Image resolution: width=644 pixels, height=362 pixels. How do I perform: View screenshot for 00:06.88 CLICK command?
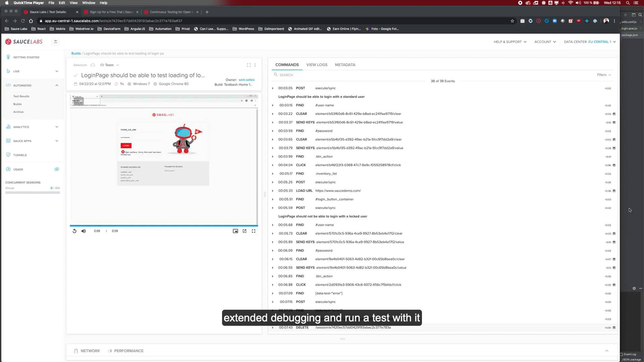[x=614, y=285]
